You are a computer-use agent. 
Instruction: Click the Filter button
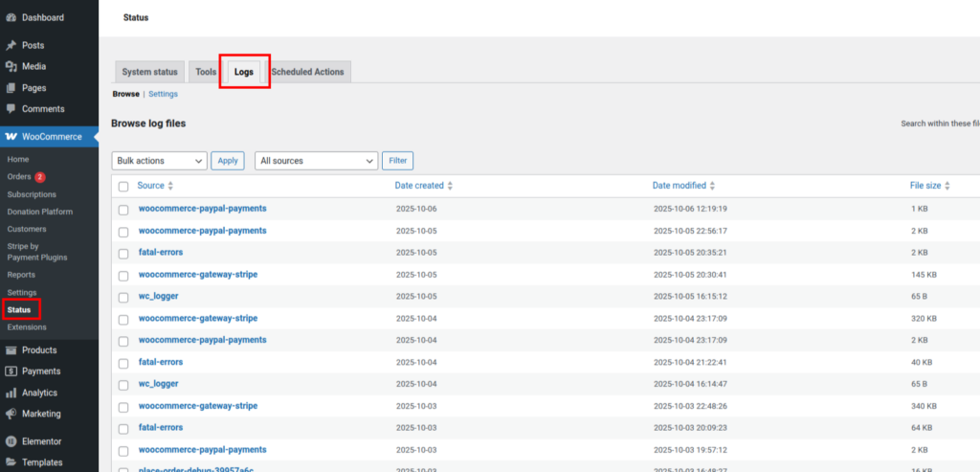[x=397, y=161]
